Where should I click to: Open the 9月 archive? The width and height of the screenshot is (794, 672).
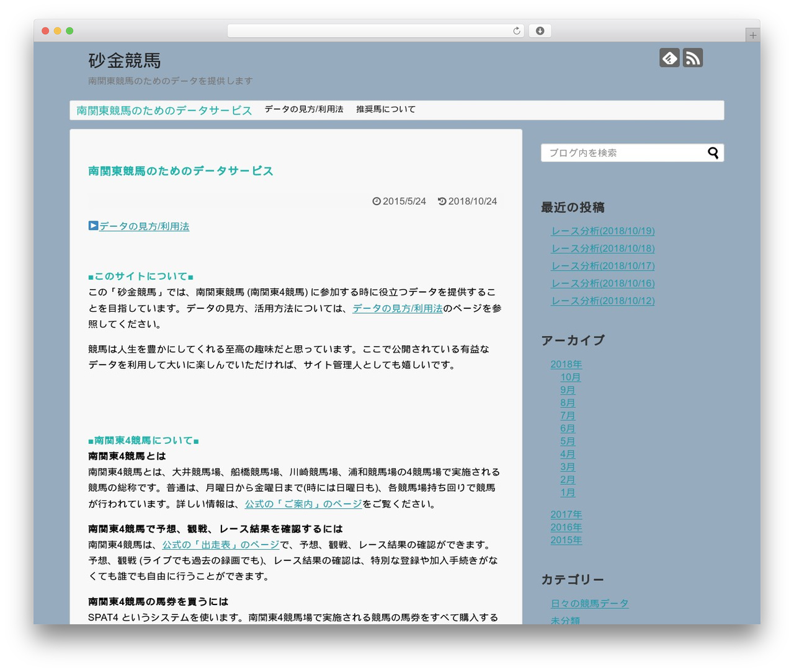[x=568, y=390]
